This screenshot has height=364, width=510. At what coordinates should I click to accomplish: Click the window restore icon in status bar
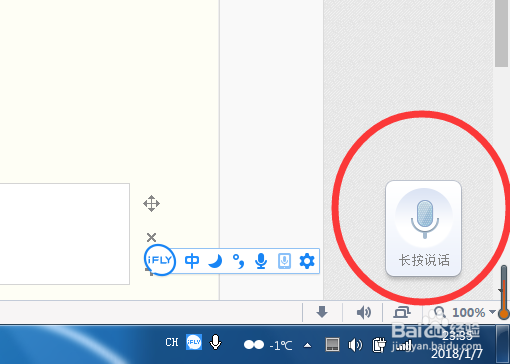402,312
